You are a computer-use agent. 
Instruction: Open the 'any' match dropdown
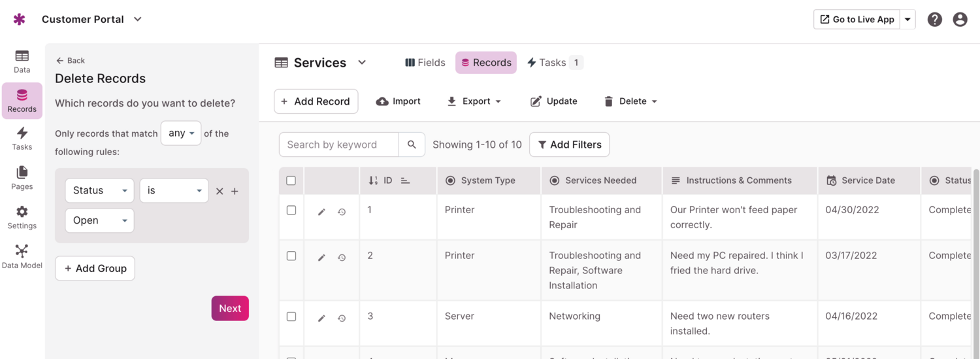click(x=181, y=133)
